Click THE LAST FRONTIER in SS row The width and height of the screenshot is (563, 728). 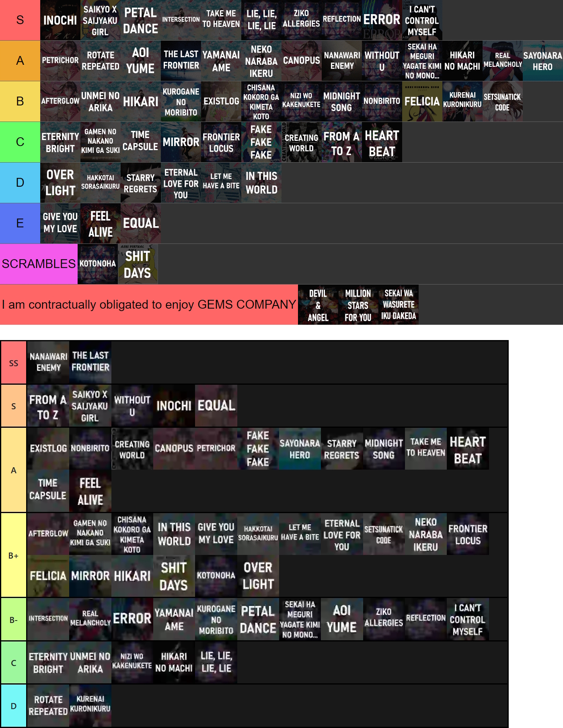tap(90, 363)
